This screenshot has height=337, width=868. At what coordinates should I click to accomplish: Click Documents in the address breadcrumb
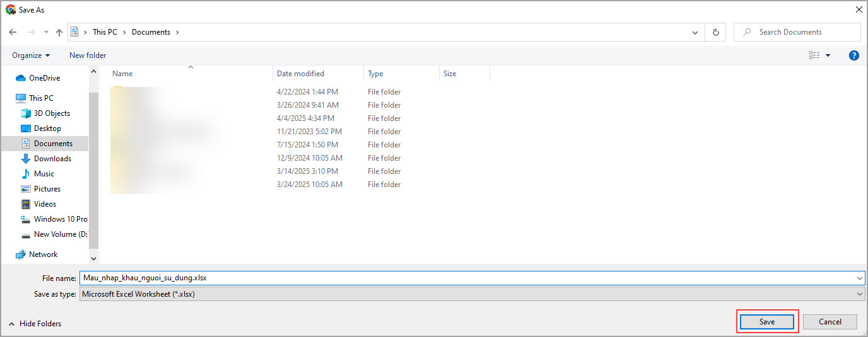tap(151, 32)
